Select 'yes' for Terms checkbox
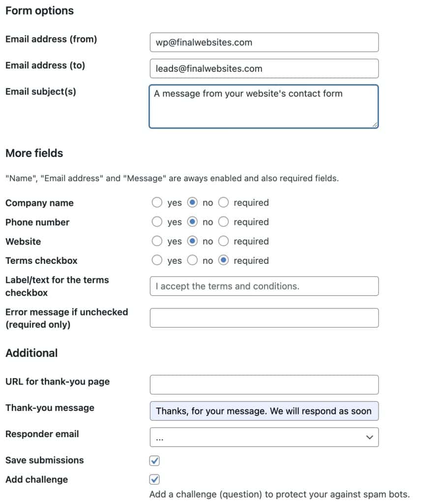 coord(157,260)
